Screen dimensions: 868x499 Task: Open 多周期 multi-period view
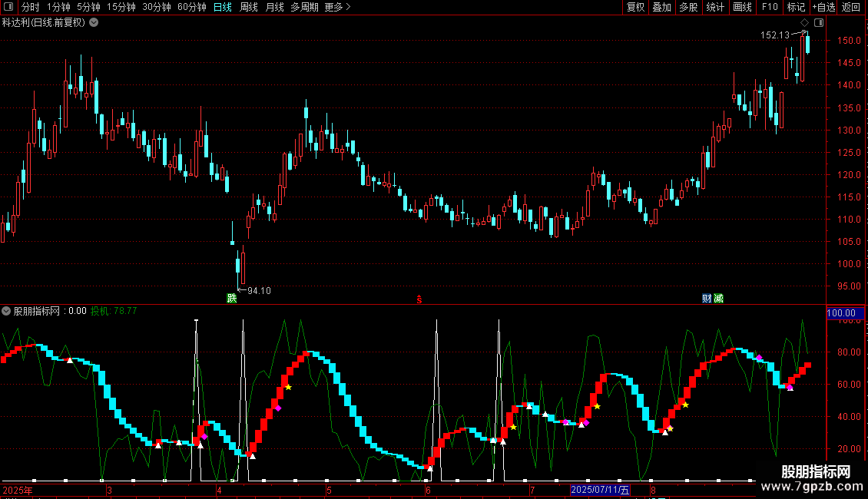(x=304, y=7)
